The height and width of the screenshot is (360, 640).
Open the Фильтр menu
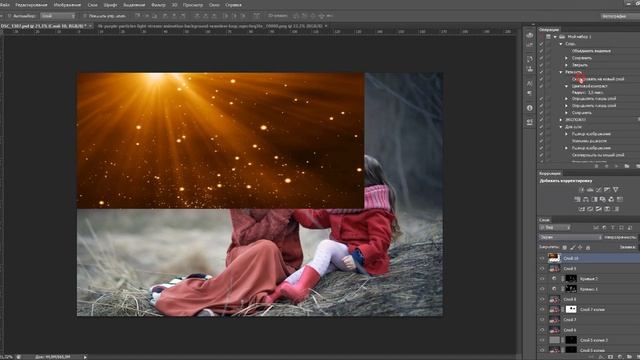[158, 5]
